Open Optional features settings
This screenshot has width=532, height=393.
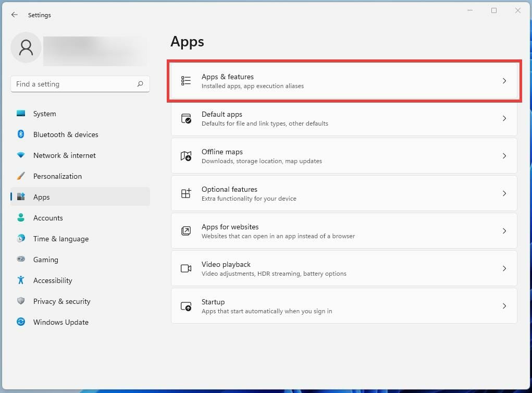344,193
